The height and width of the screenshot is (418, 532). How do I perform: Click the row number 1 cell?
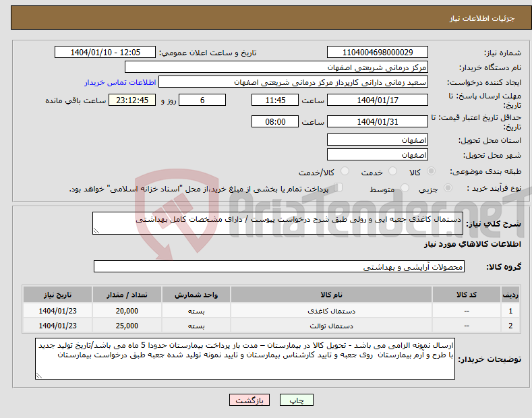[x=510, y=311]
